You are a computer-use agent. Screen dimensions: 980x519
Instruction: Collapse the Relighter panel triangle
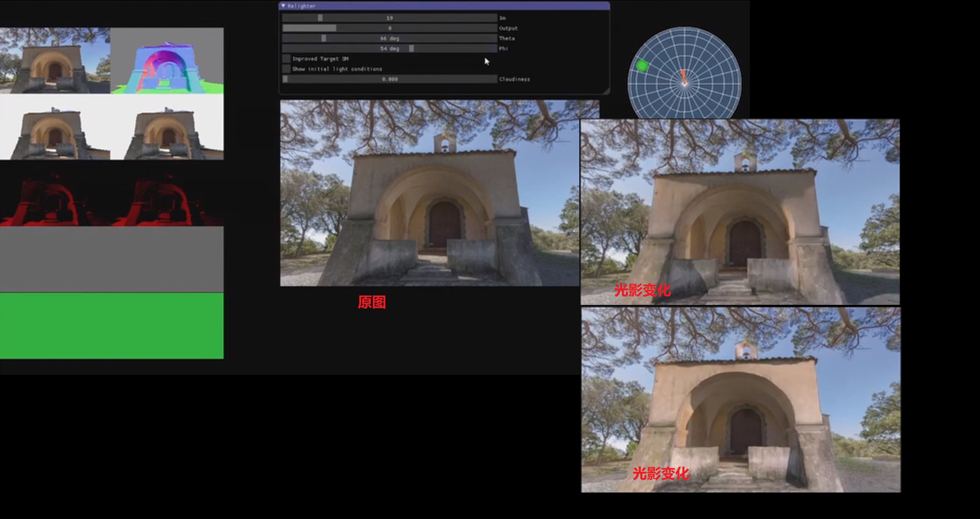[x=284, y=6]
